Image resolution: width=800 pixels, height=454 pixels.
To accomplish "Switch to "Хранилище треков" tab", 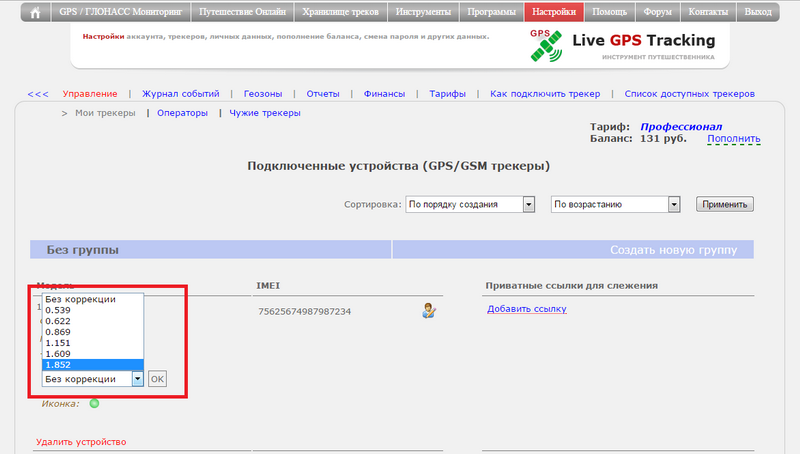I will (345, 13).
